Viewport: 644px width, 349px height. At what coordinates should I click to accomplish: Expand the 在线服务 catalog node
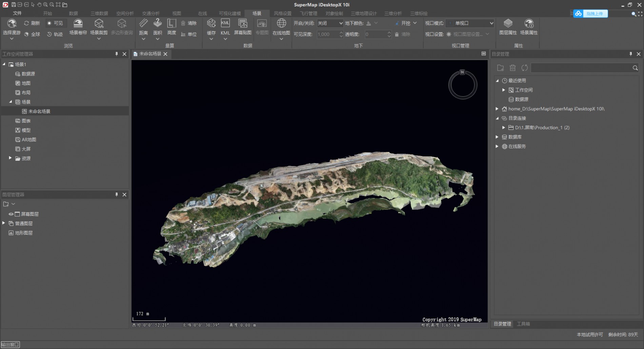coord(497,146)
